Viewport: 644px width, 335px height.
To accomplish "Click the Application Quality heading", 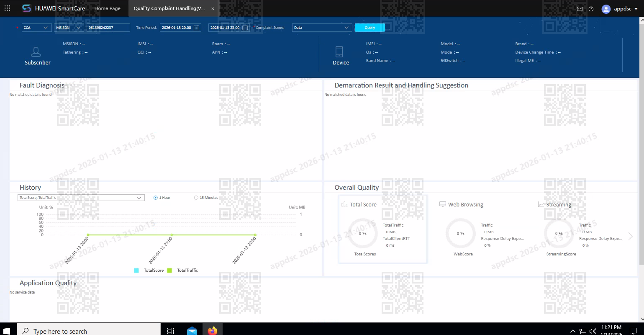I will point(48,283).
